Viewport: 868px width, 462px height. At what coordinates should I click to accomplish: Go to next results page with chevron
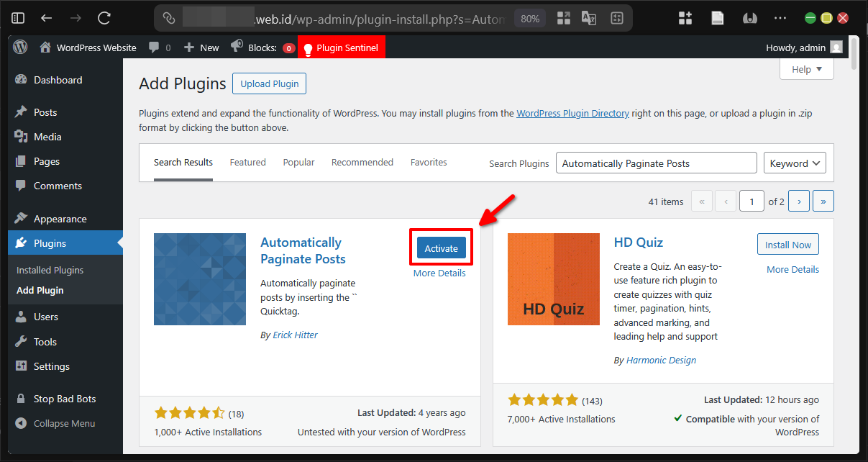pyautogui.click(x=798, y=201)
